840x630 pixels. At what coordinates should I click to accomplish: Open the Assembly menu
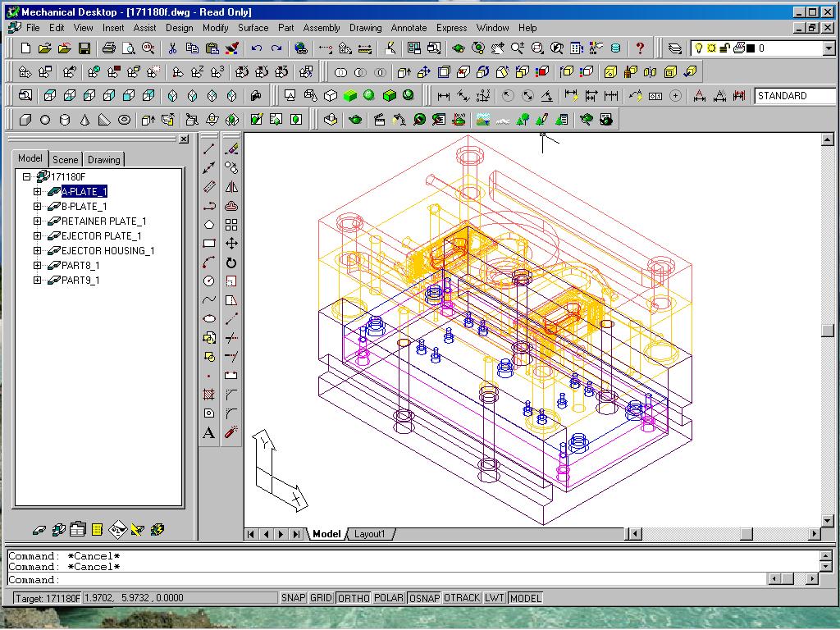tap(322, 28)
